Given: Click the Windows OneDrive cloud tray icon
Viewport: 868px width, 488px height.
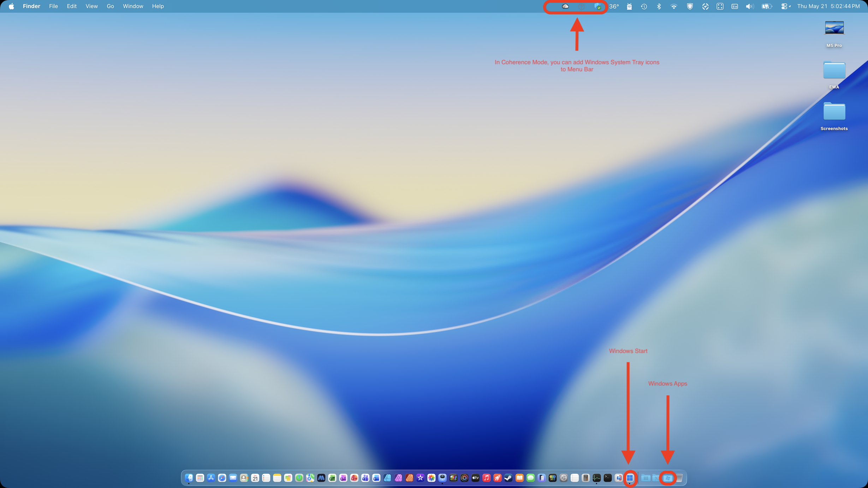Looking at the screenshot, I should [x=565, y=6].
